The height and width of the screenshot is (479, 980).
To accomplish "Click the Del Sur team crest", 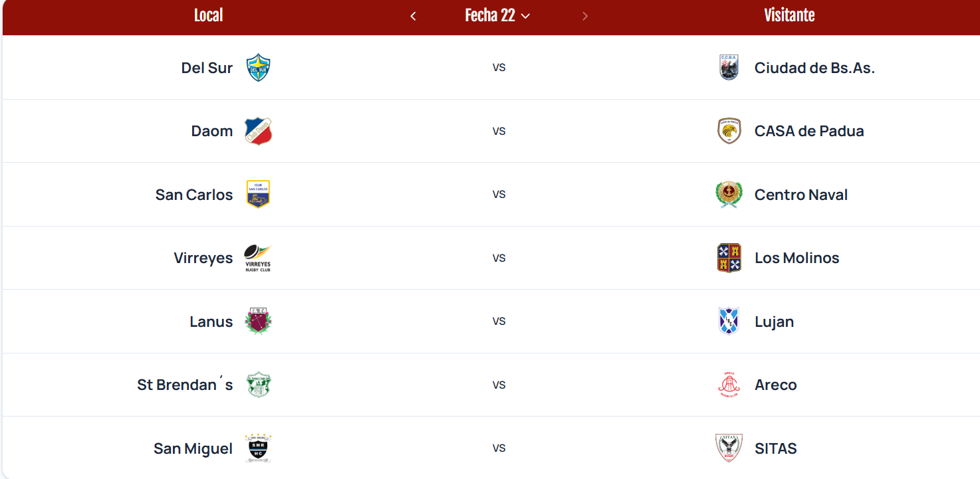I will (x=258, y=68).
